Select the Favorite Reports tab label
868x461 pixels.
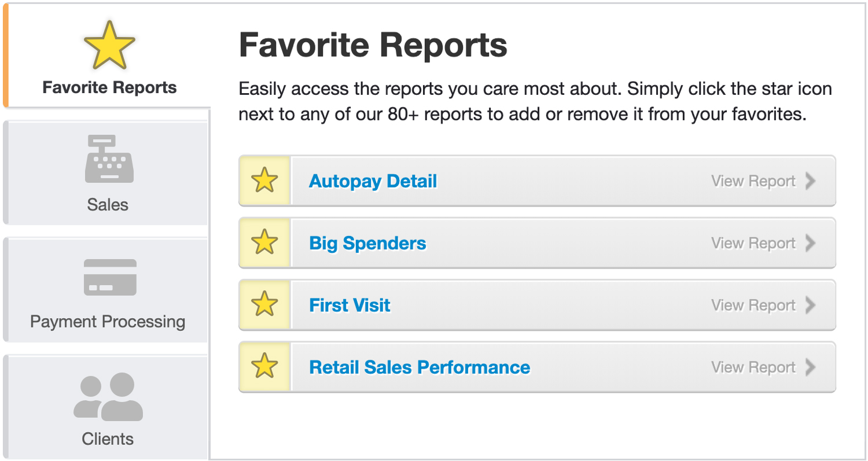click(109, 88)
